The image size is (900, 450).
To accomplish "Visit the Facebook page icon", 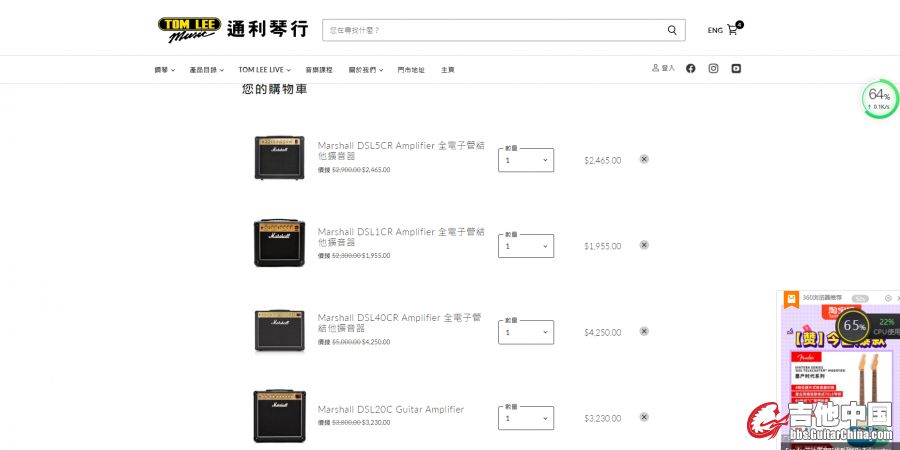I will point(690,68).
